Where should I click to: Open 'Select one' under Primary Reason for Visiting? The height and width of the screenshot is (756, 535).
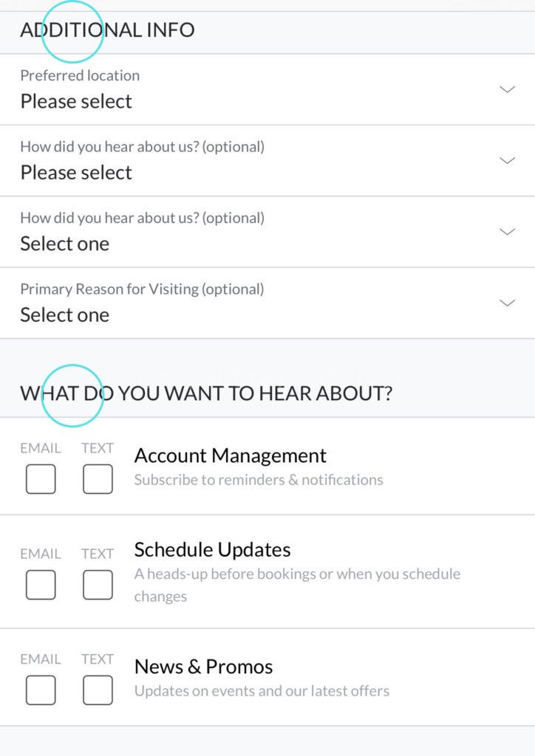tap(65, 315)
